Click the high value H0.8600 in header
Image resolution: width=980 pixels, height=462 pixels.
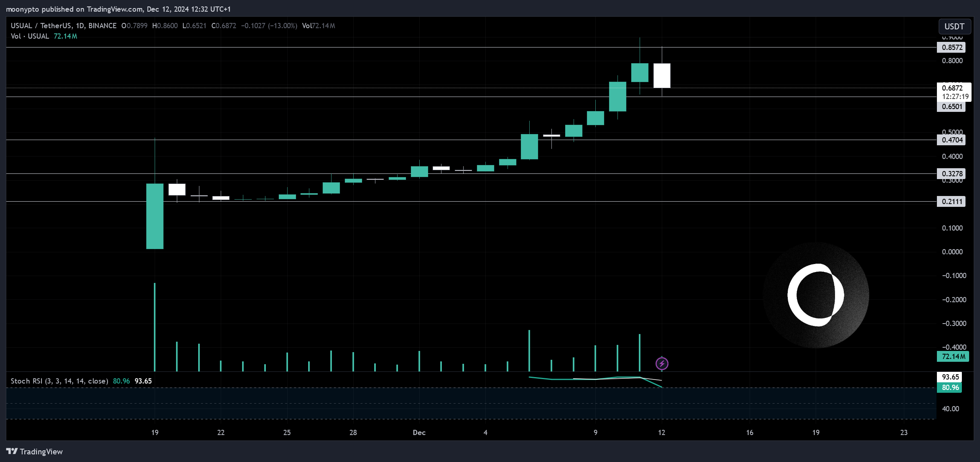[x=165, y=26]
